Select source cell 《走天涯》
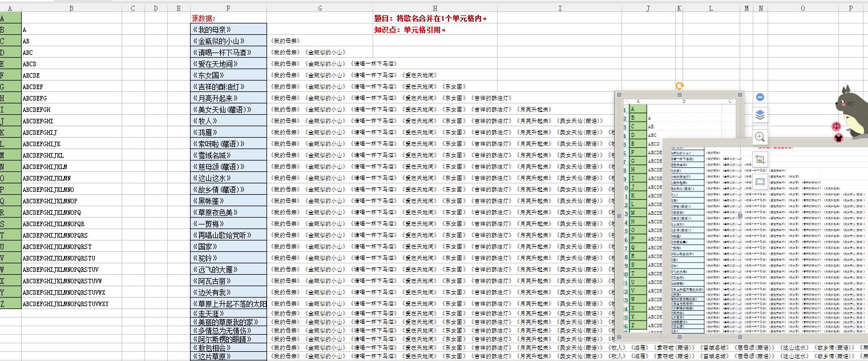Screen dimensions: 868x361 (228, 314)
